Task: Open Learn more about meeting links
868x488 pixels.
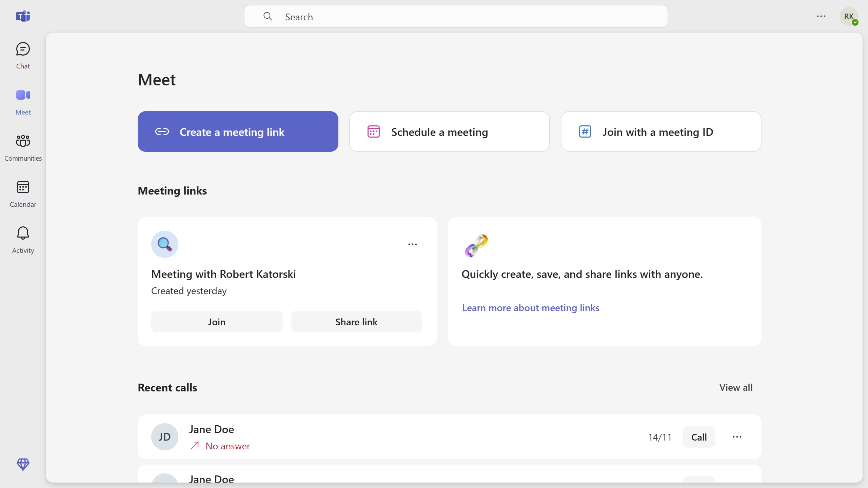Action: (531, 307)
